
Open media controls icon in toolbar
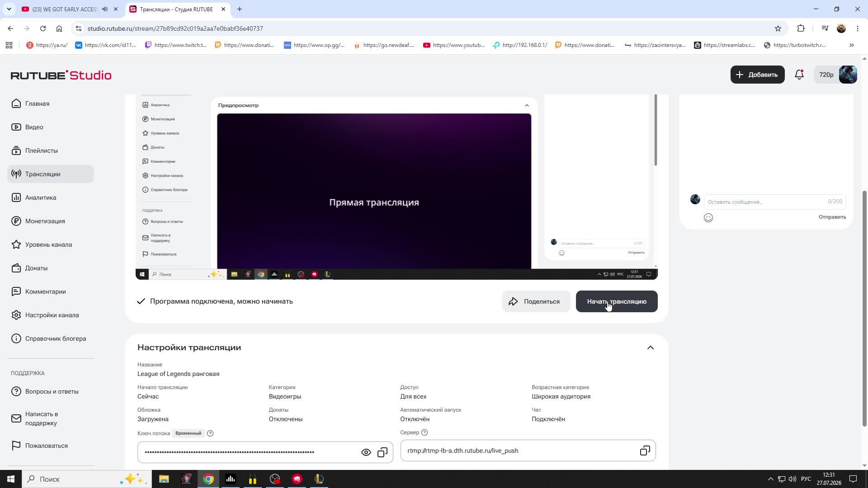tap(825, 28)
